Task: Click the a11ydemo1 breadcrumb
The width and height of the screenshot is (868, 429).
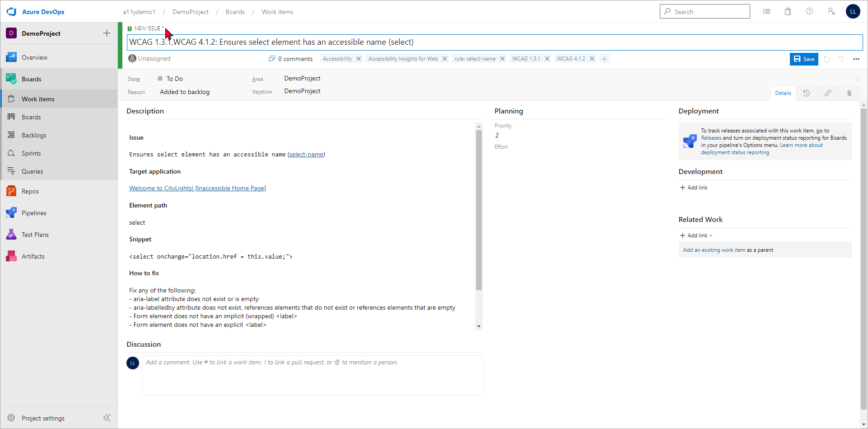Action: [139, 12]
